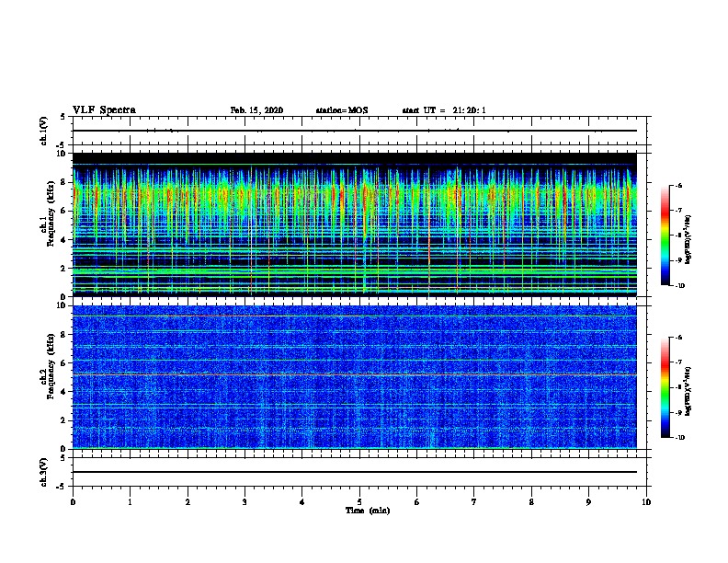Click the "VLF Spectra" plot title
This screenshot has height=563, width=728.
pos(104,110)
